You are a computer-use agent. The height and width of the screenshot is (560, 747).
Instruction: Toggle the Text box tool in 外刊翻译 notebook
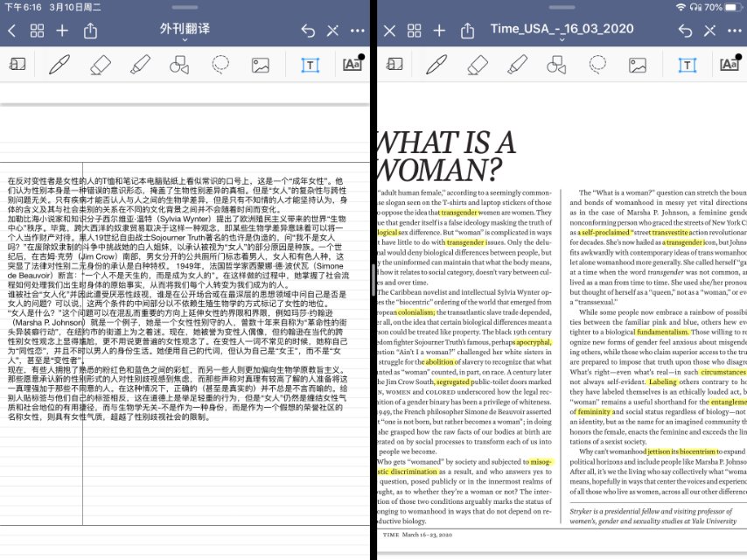click(x=309, y=65)
